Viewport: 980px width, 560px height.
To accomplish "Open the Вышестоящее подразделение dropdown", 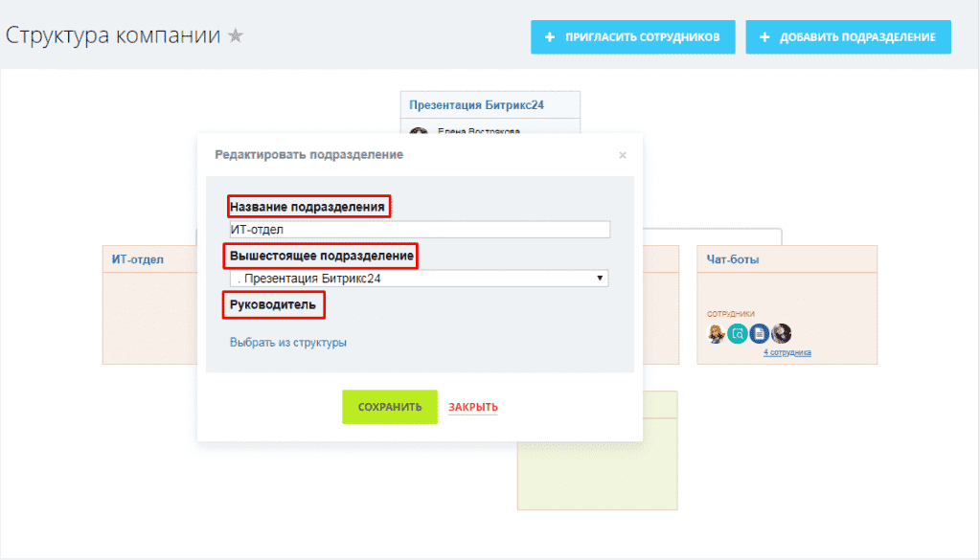I will click(419, 279).
